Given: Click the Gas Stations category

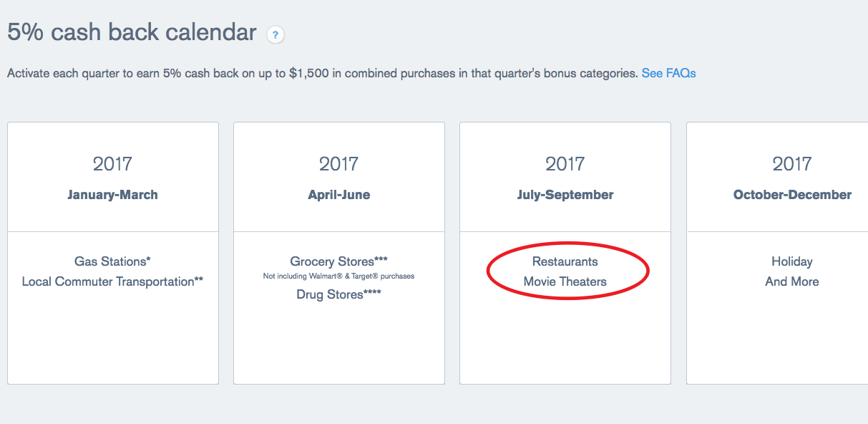Looking at the screenshot, I should [112, 261].
